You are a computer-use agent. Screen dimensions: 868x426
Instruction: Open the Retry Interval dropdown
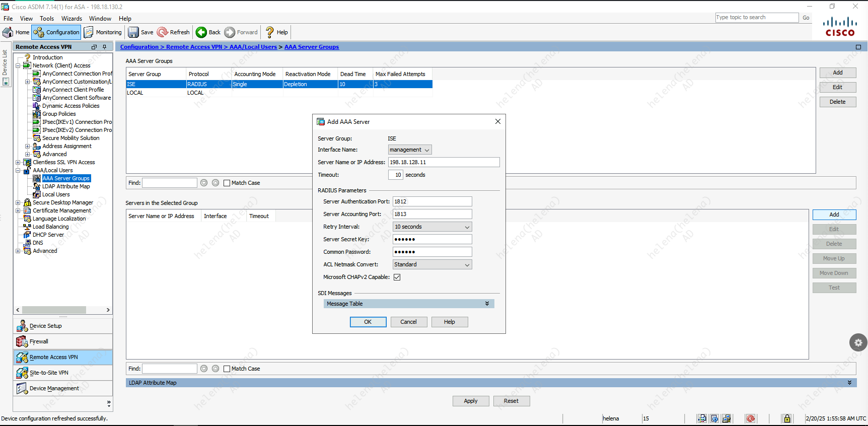tap(432, 227)
